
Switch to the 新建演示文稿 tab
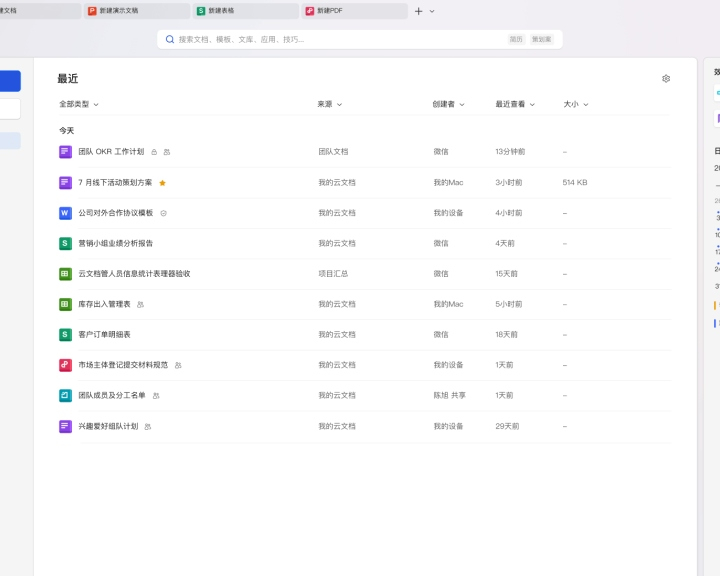(136, 11)
